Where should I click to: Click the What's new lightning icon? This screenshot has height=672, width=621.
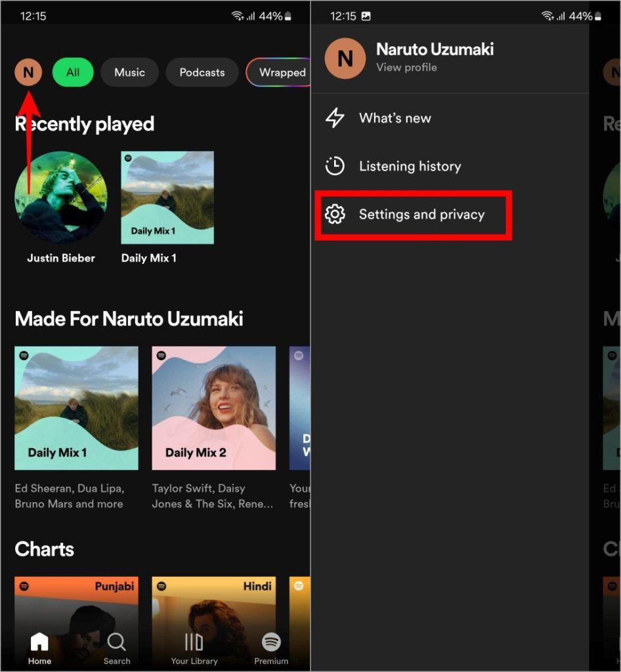pos(335,118)
